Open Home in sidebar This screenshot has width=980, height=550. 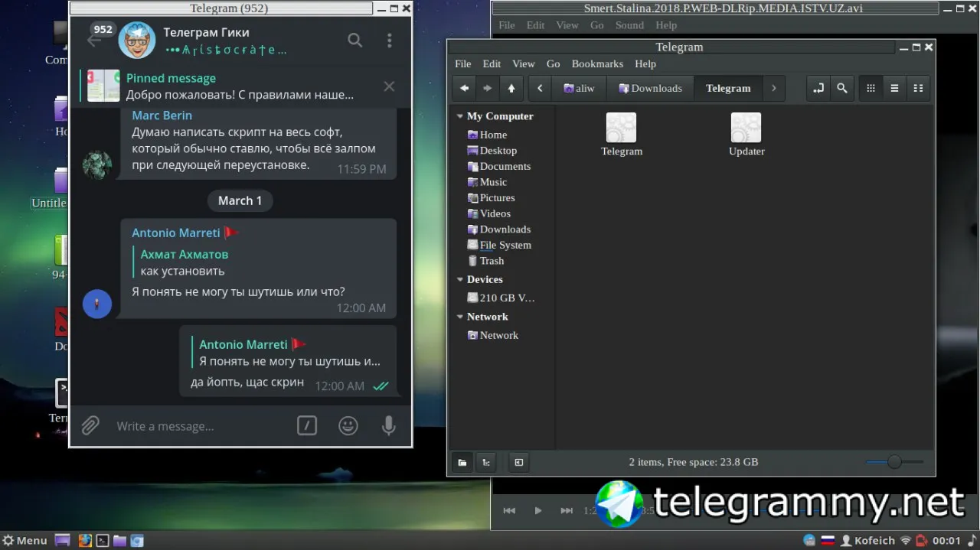coord(487,135)
